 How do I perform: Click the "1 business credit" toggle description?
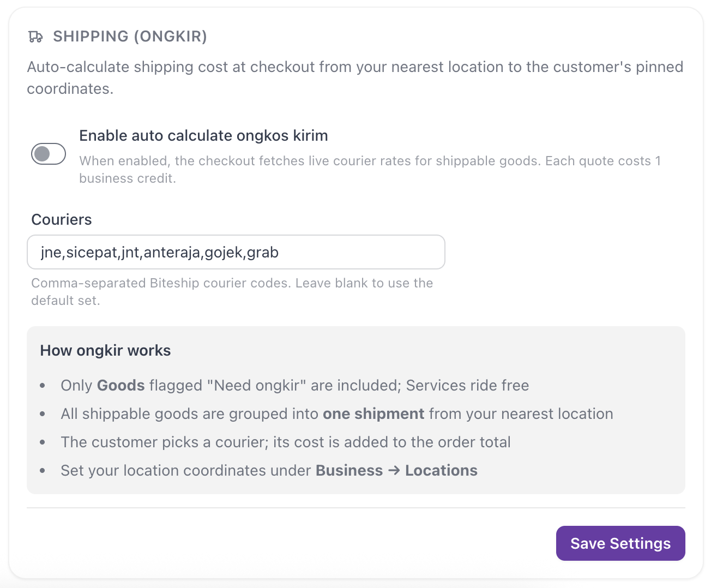point(370,170)
